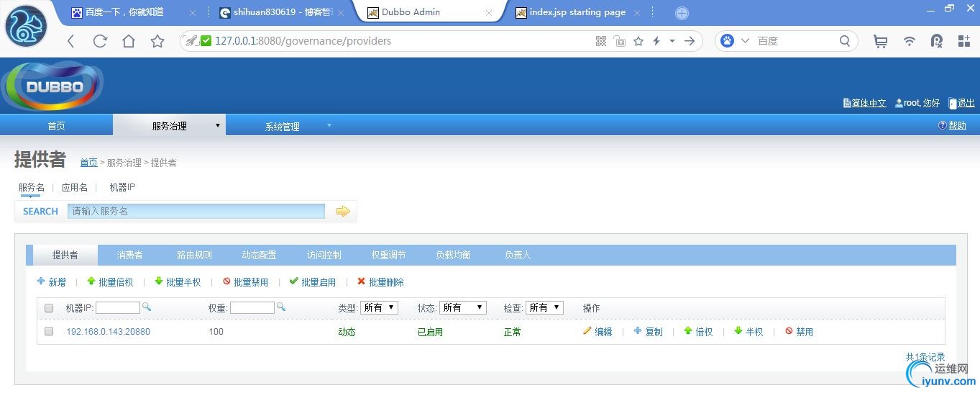
Task: Focus the 请输入服务名 search field
Action: coord(196,211)
